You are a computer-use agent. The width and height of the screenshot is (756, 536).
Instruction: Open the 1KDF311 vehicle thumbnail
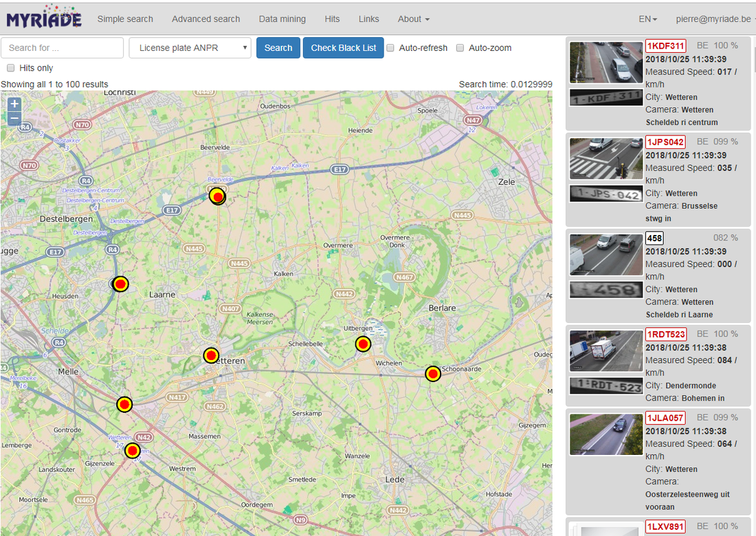pos(606,63)
